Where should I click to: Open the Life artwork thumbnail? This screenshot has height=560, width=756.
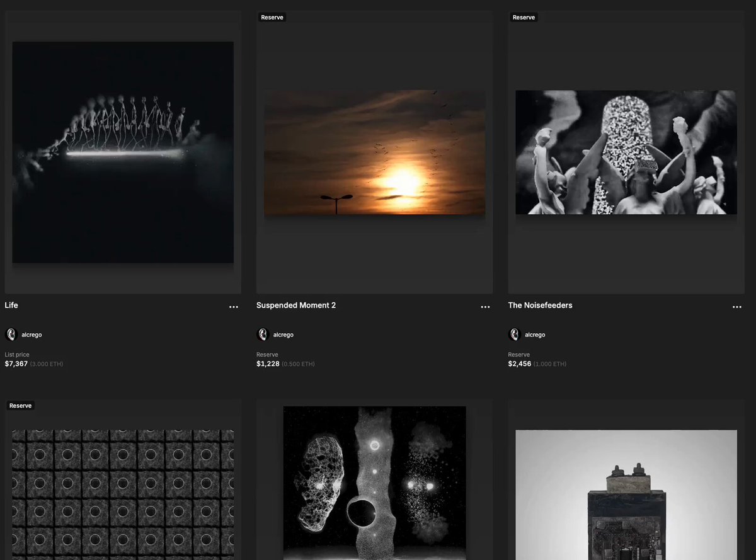(x=123, y=152)
